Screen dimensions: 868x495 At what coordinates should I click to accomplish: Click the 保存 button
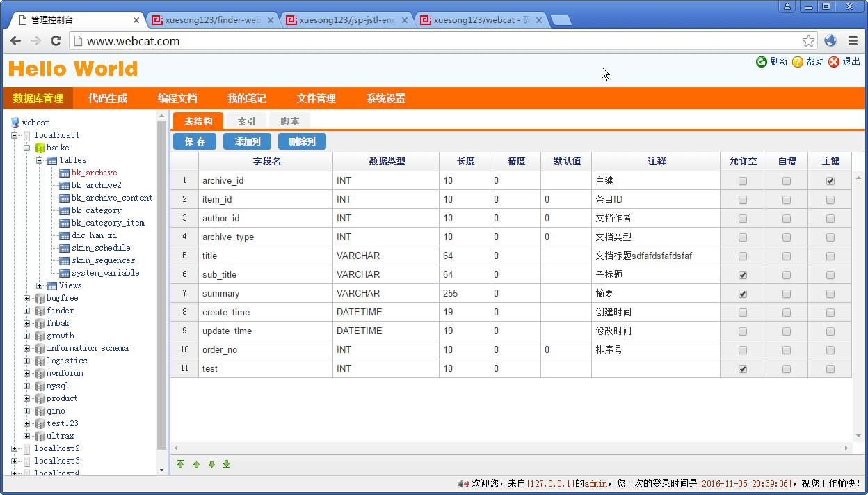(x=195, y=141)
